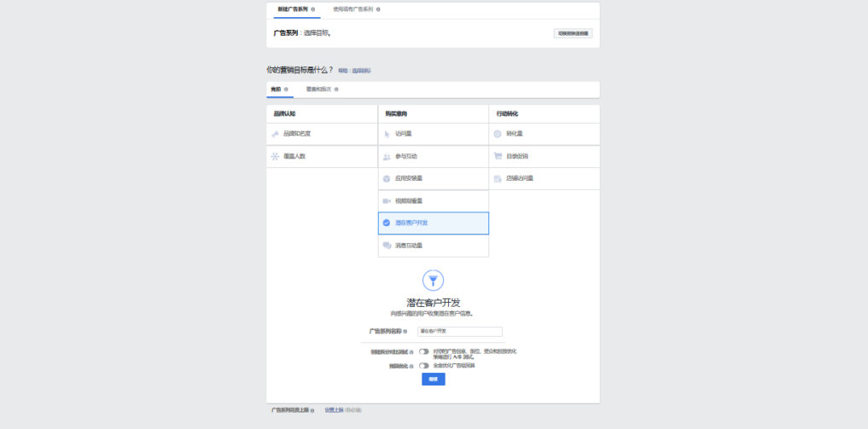Turn on the 预算优化 budget optimization toggle

coord(424,365)
